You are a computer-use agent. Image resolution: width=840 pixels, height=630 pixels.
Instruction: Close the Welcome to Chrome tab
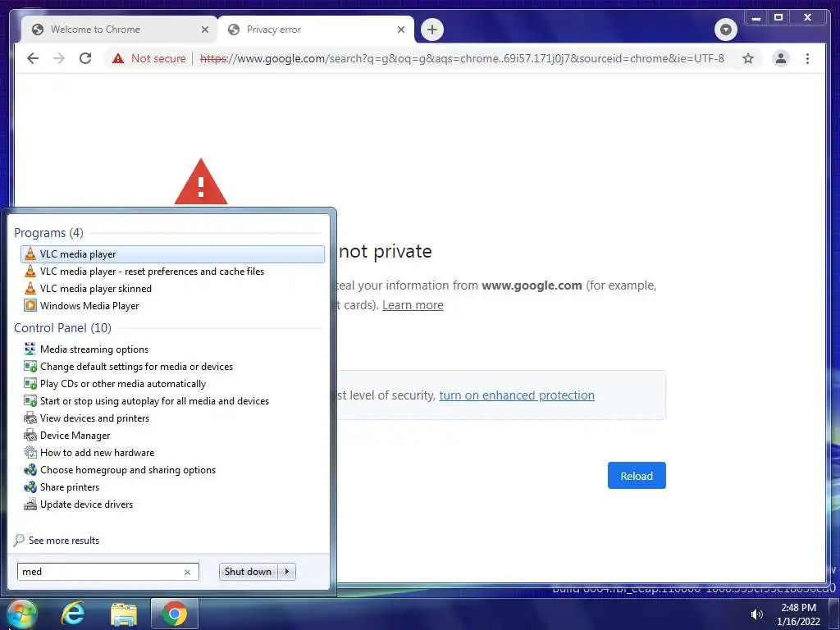pos(204,30)
